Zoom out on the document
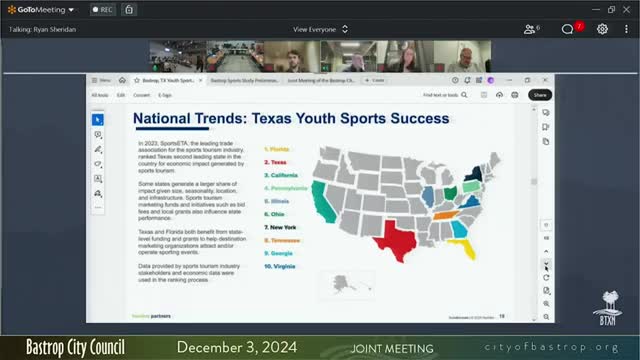Image resolution: width=640 pixels, height=360 pixels. coord(546,317)
